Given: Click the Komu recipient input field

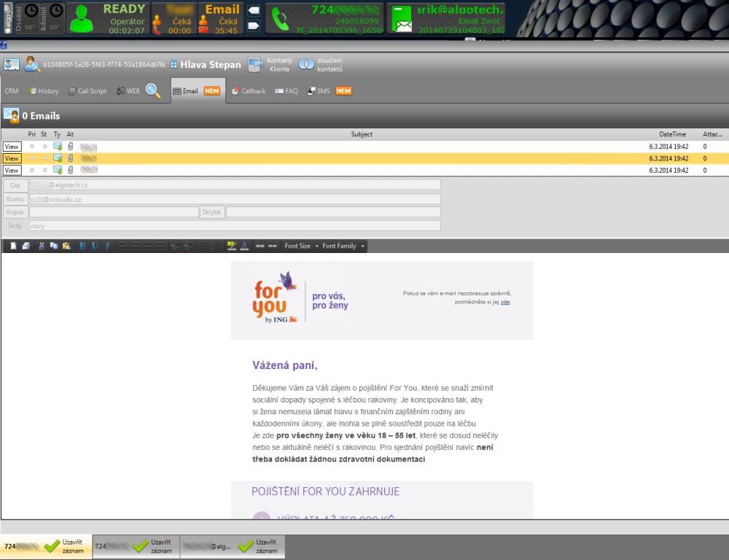Looking at the screenshot, I should point(235,199).
